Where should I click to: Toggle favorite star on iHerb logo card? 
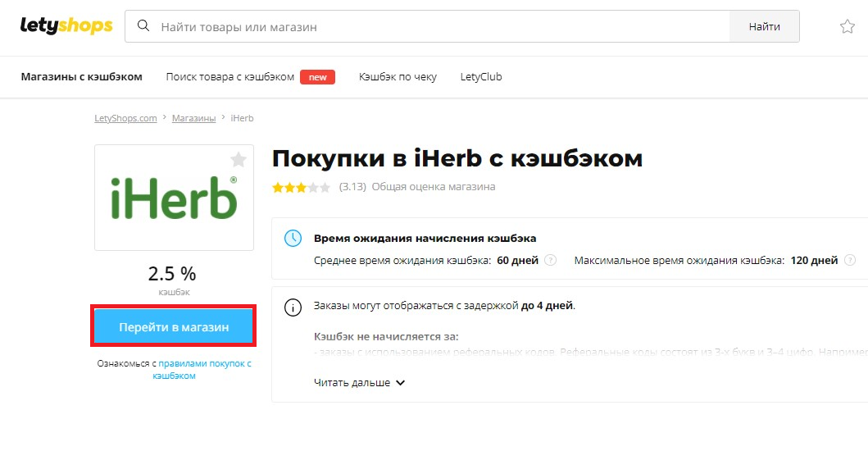pyautogui.click(x=238, y=160)
